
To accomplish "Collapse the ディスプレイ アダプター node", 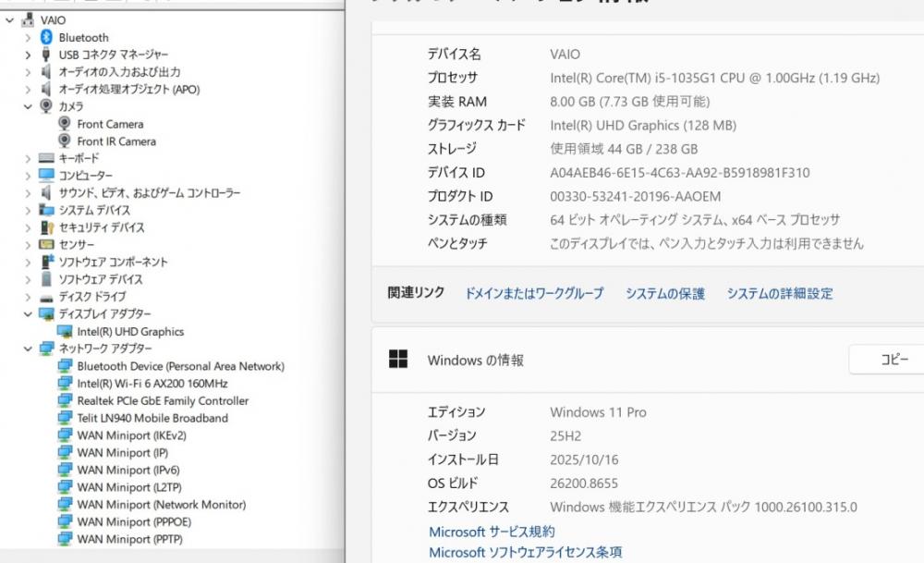I will [28, 314].
